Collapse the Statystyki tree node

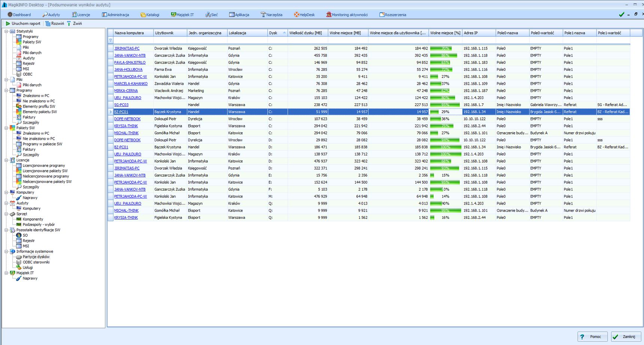[x=6, y=31]
